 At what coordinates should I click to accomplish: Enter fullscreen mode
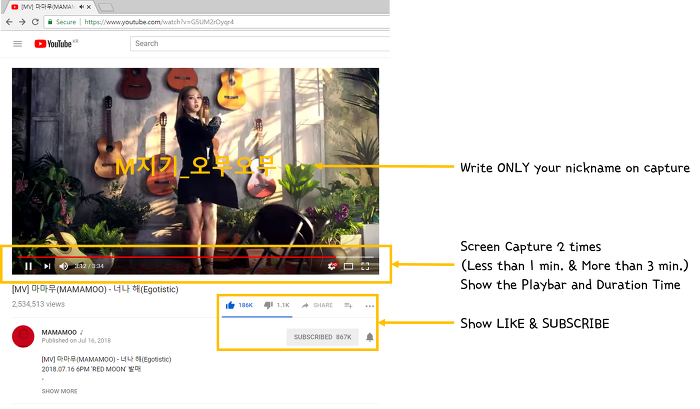(365, 266)
